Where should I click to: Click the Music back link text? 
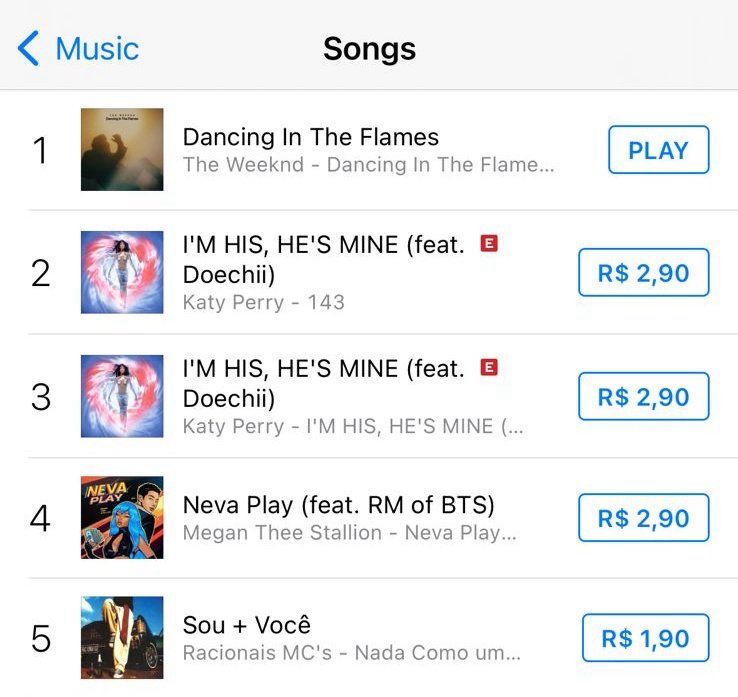(x=97, y=48)
